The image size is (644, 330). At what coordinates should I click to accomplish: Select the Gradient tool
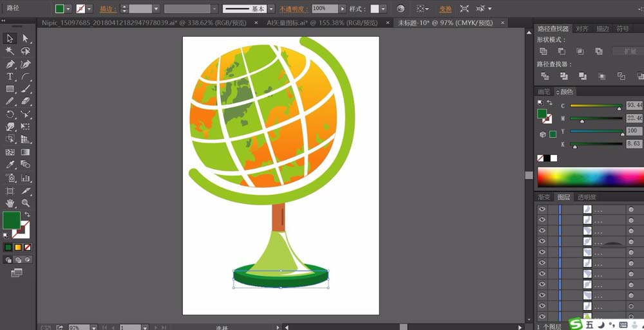tap(26, 152)
